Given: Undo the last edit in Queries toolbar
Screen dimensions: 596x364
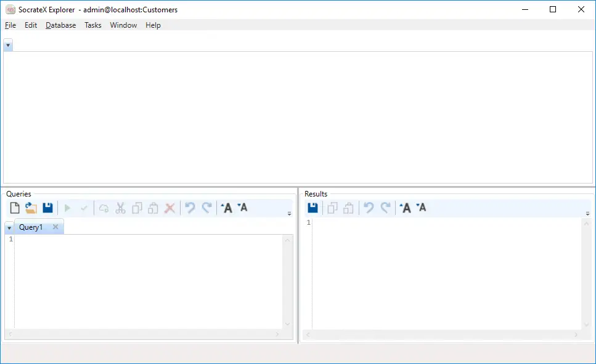Looking at the screenshot, I should [190, 208].
